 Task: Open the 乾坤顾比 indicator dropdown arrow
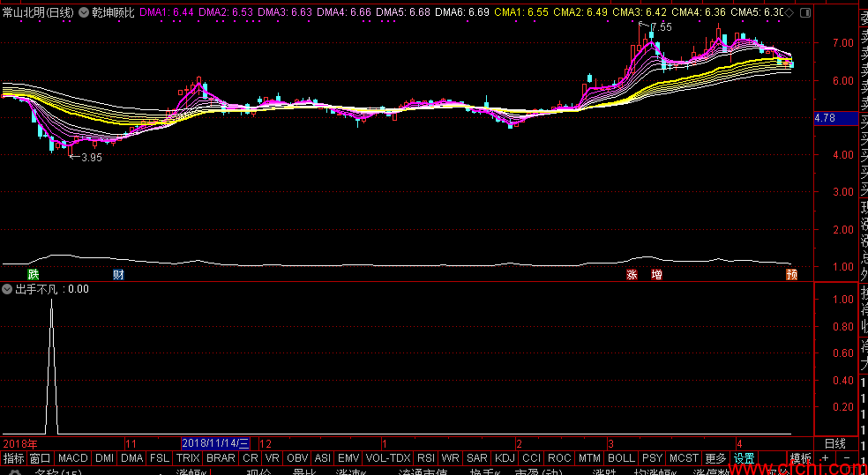[83, 12]
